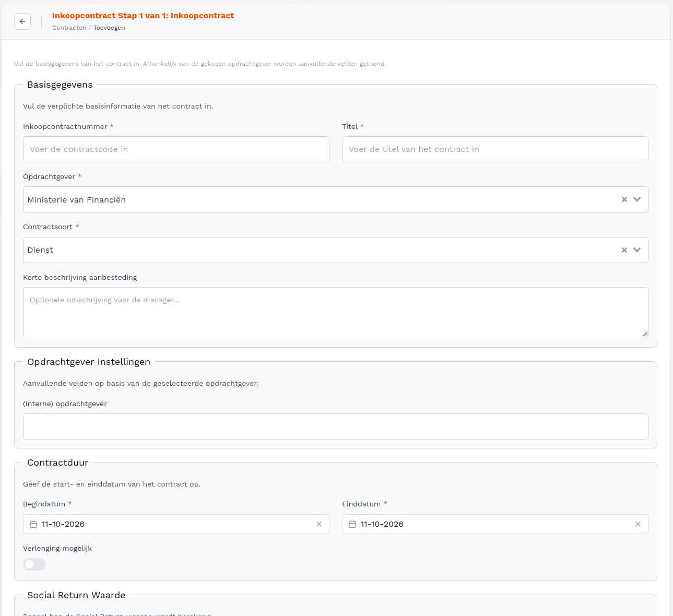Viewport: 673px width, 616px height.
Task: Click the Korte beschrijving aanbesteding textarea
Action: click(336, 312)
